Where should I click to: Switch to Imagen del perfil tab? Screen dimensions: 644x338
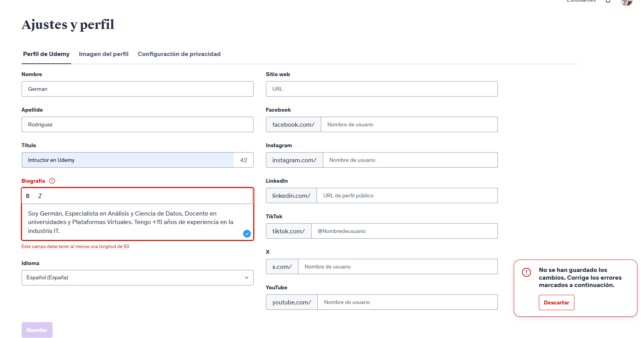(x=104, y=54)
